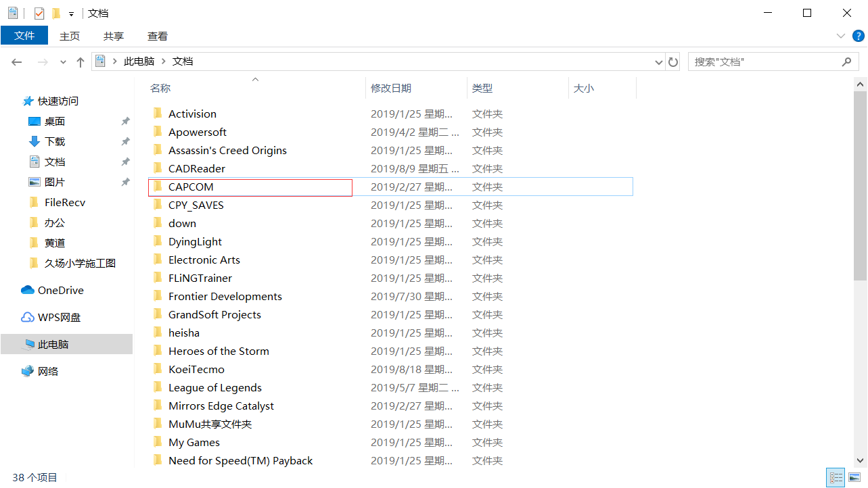868x488 pixels.
Task: Click 此电脑 in the address breadcrumb
Action: (139, 62)
